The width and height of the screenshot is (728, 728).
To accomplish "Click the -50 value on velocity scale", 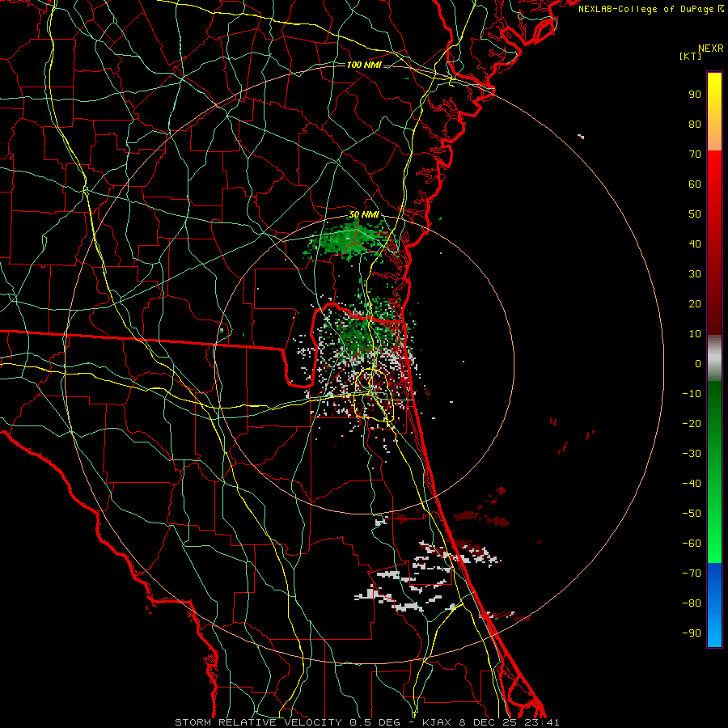I will tap(692, 514).
